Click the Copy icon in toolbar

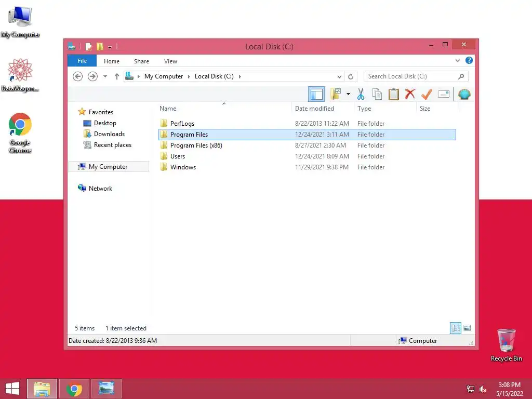[377, 94]
